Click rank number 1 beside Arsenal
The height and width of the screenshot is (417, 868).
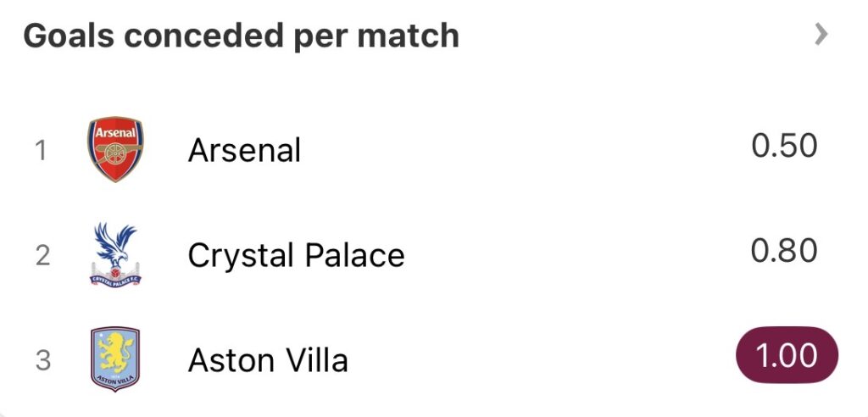coord(41,151)
